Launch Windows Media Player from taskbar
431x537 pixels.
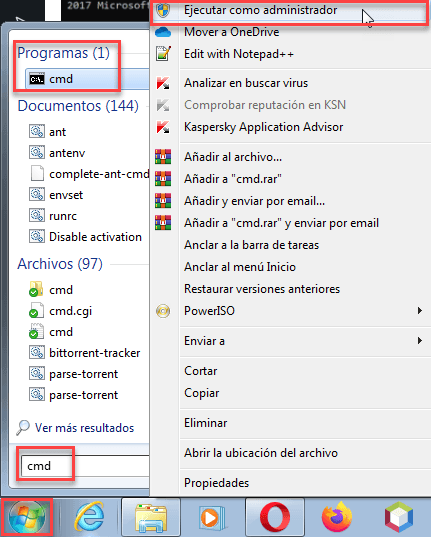point(212,517)
